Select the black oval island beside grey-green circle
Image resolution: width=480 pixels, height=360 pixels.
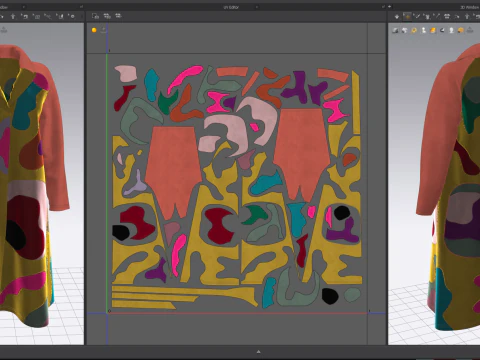(330, 296)
